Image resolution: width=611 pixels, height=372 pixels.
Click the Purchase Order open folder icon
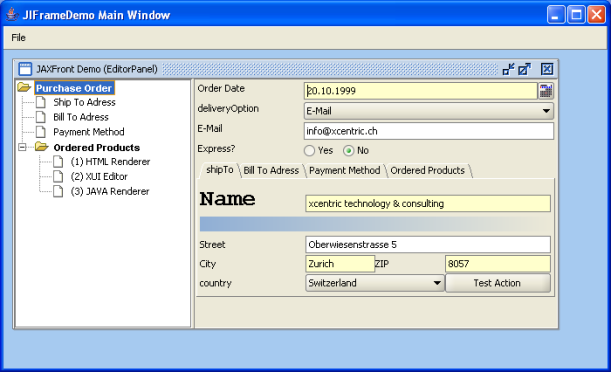(x=24, y=87)
